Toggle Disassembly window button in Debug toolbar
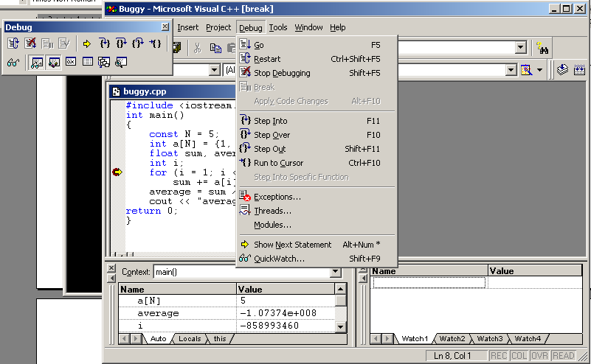The image size is (591, 364). click(x=121, y=62)
